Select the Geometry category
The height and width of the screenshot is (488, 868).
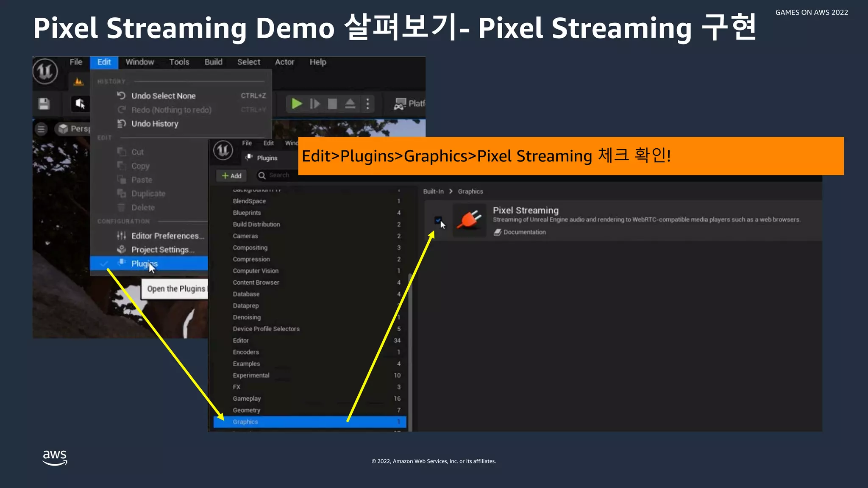pyautogui.click(x=309, y=410)
